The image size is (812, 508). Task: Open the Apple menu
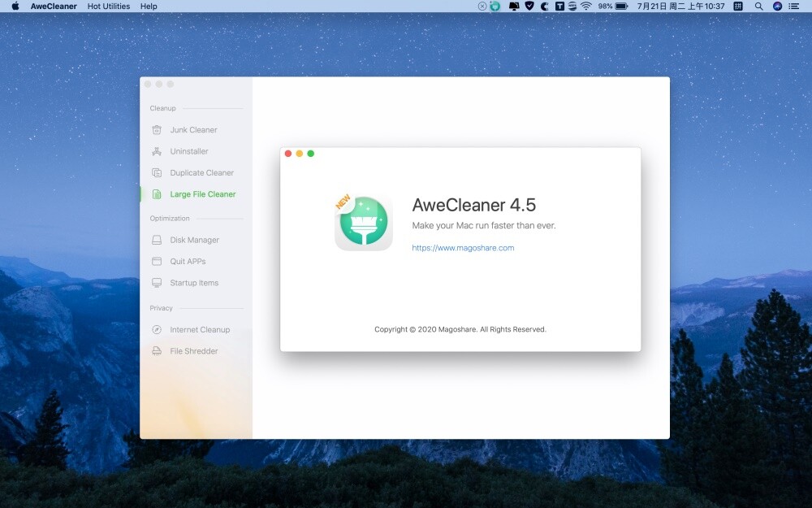pyautogui.click(x=15, y=7)
